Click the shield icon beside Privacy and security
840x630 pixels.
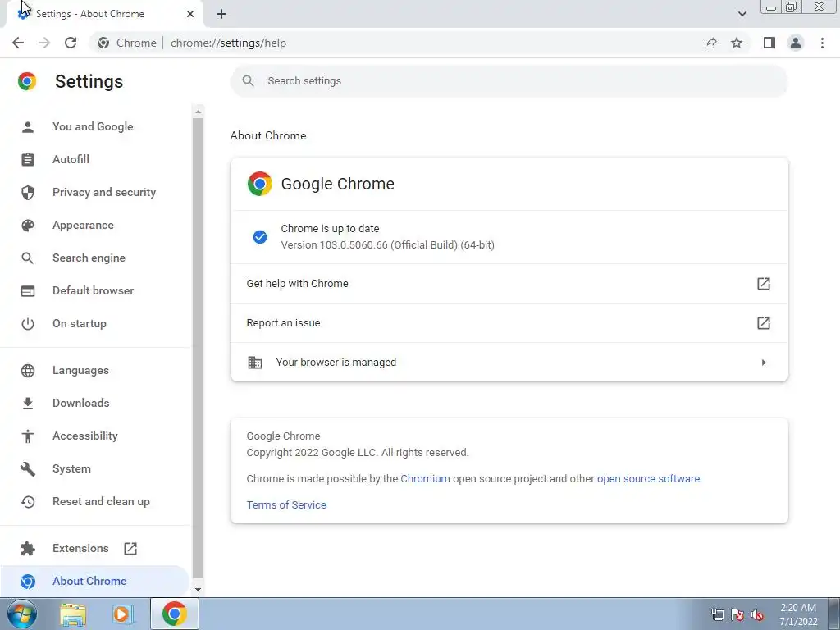pos(28,192)
